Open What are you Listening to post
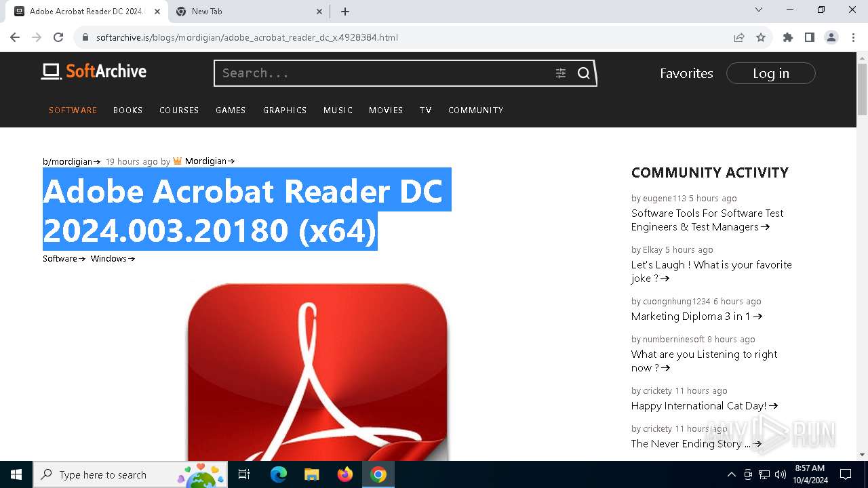The height and width of the screenshot is (488, 868). 704,361
